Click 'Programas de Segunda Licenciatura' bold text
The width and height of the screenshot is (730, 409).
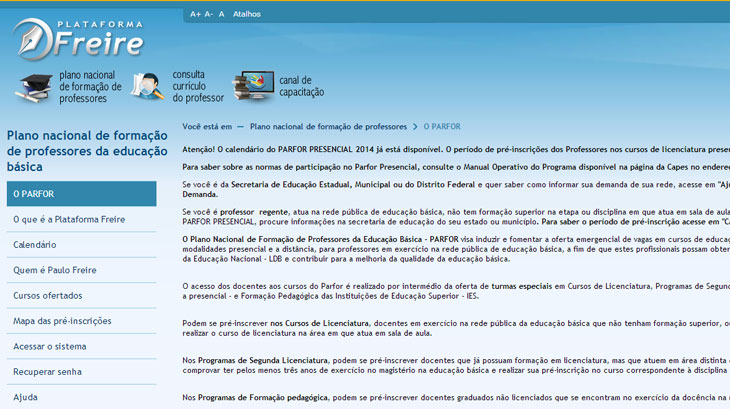coord(263,360)
